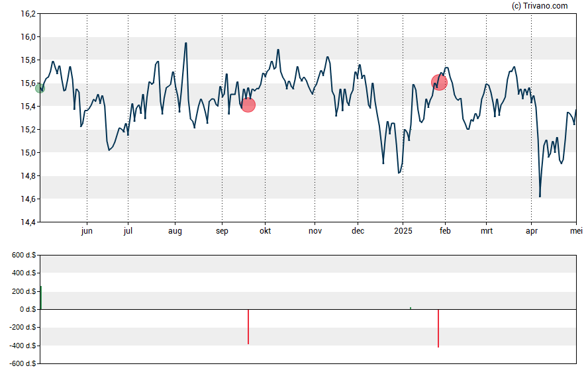Click the '2025' x-axis label
The width and height of the screenshot is (588, 374).
(x=403, y=231)
